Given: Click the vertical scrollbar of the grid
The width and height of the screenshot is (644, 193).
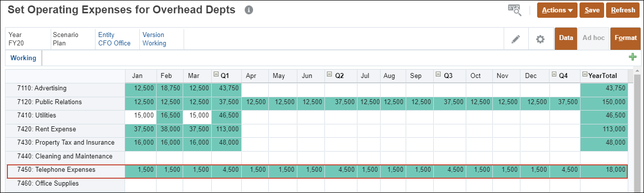Looking at the screenshot, I should [x=637, y=131].
